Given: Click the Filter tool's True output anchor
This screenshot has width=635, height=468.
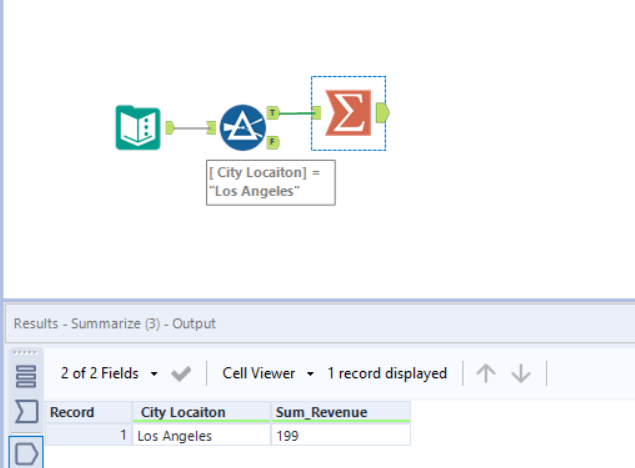Looking at the screenshot, I should coord(272,113).
